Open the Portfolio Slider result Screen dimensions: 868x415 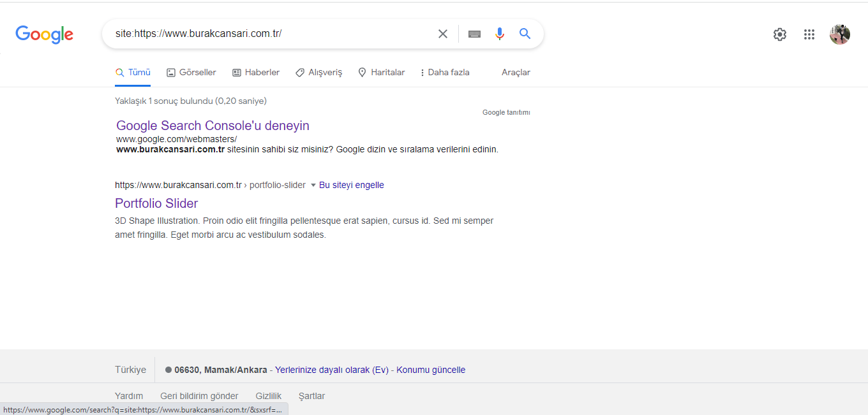tap(156, 203)
